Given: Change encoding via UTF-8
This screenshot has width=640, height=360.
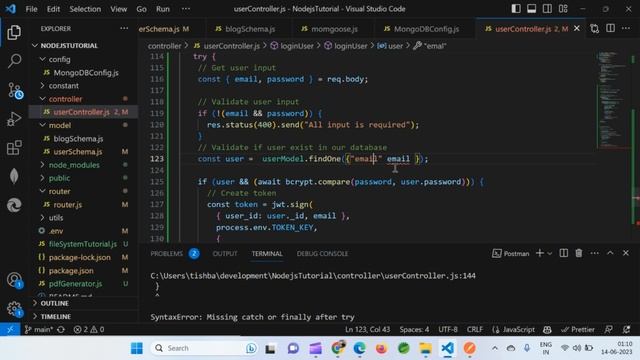Looking at the screenshot, I should coord(448,329).
